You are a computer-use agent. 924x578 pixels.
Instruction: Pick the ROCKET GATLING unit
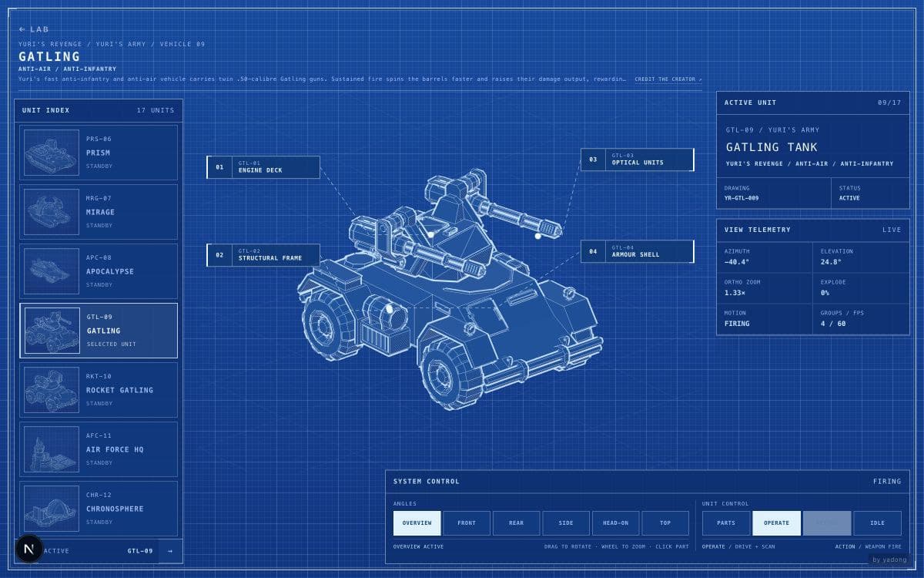tap(99, 390)
